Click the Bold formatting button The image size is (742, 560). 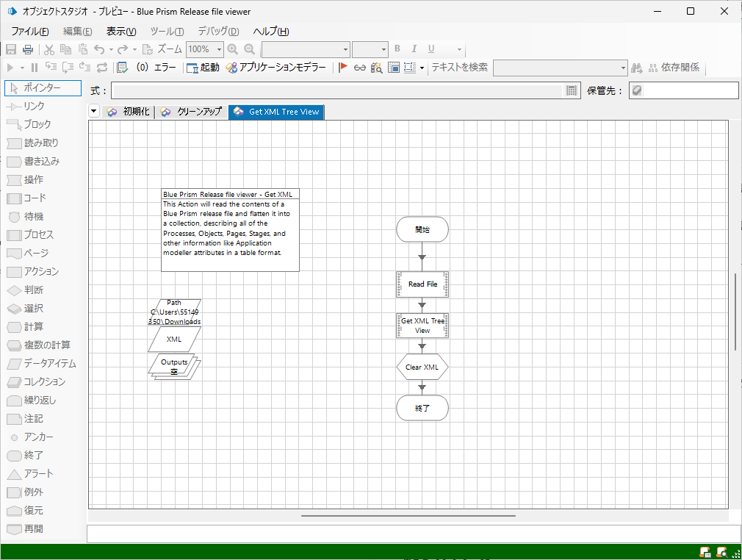(397, 49)
